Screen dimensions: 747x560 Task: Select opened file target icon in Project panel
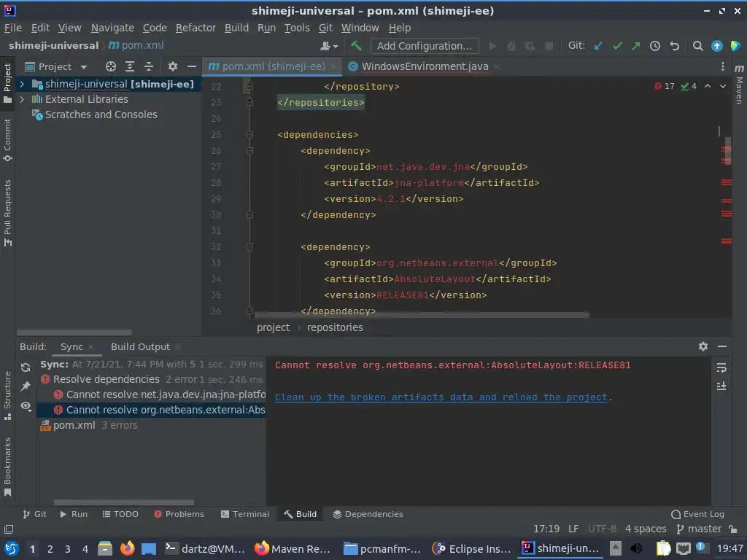coord(111,66)
